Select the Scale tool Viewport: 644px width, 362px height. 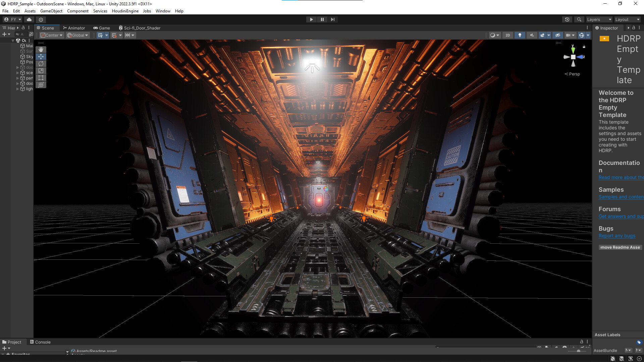tap(41, 71)
